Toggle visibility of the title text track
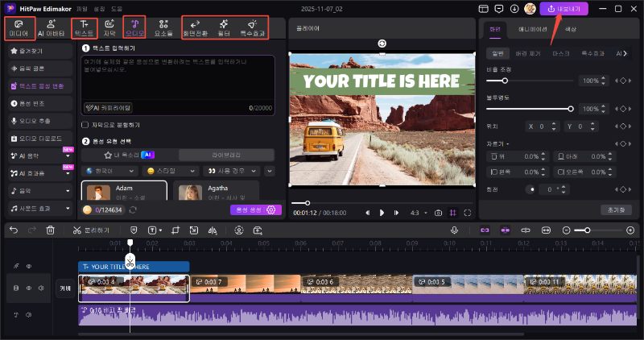The image size is (644, 340). [x=28, y=266]
